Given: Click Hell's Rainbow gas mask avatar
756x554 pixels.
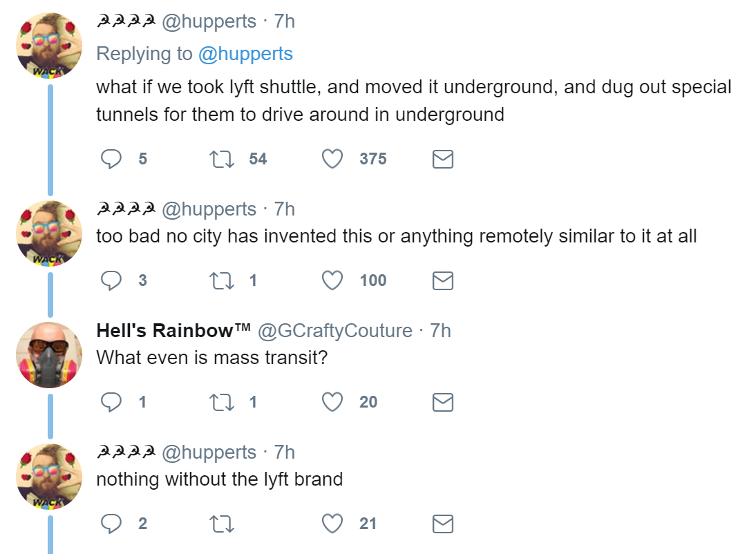Looking at the screenshot, I should coord(49,355).
